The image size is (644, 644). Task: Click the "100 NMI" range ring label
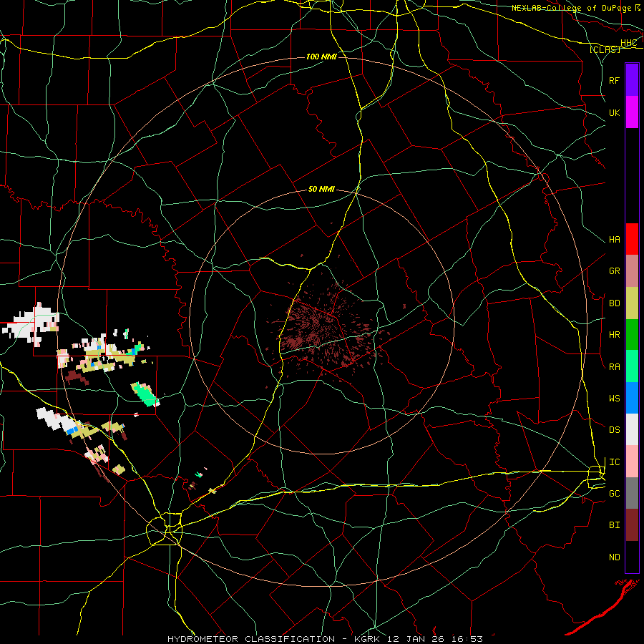click(x=321, y=57)
